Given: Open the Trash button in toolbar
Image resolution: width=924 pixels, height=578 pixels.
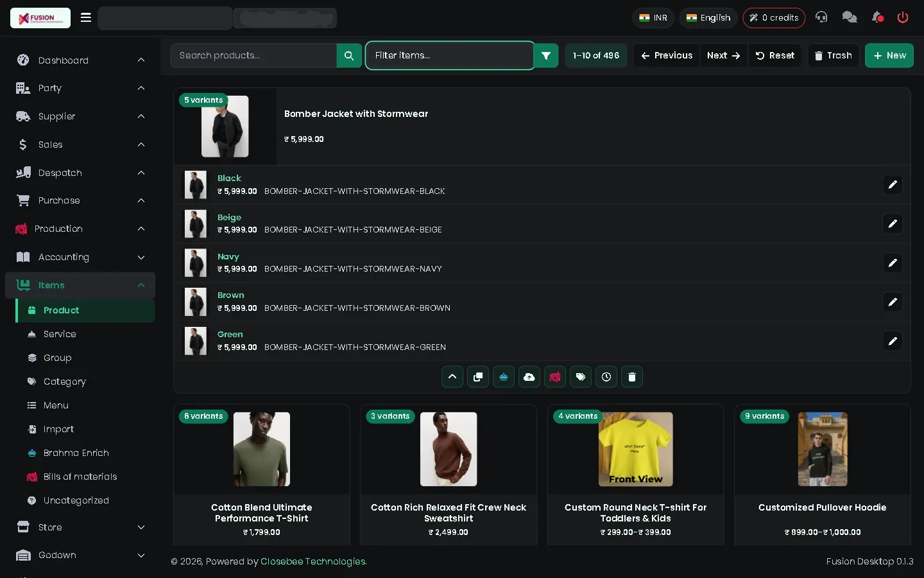Looking at the screenshot, I should 833,56.
